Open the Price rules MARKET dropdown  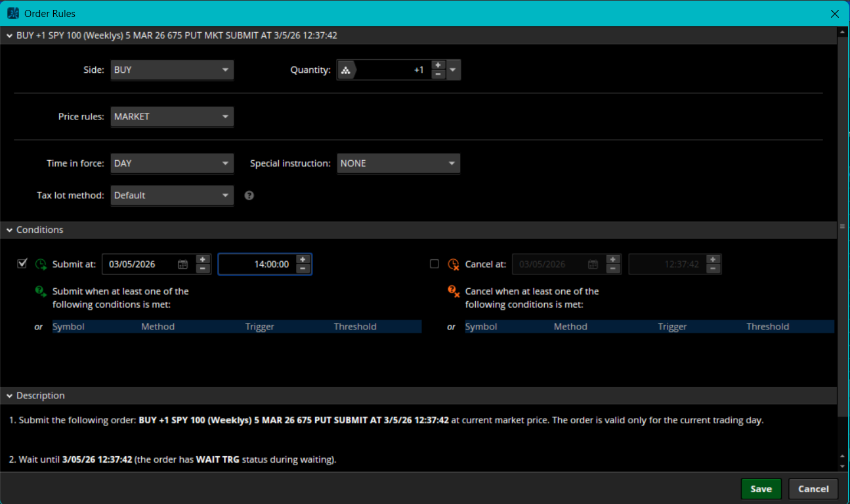(172, 117)
